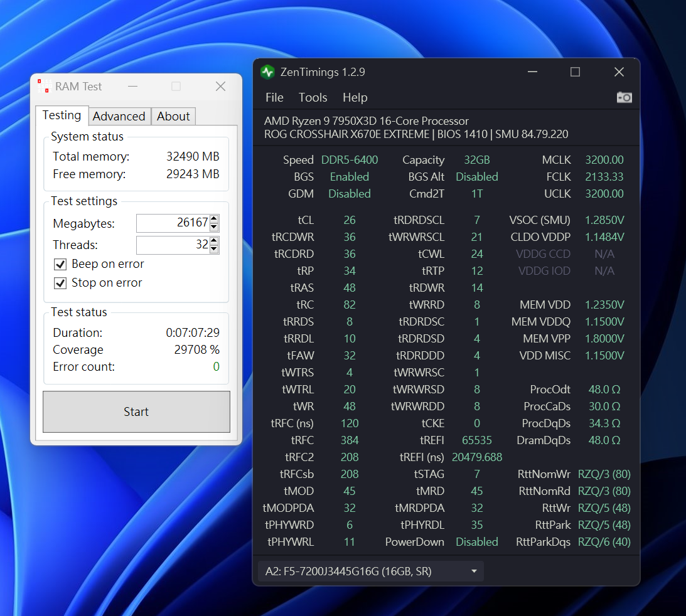Click the tWRWRSCL value 21
Viewport: 686px width, 616px height.
click(x=477, y=237)
